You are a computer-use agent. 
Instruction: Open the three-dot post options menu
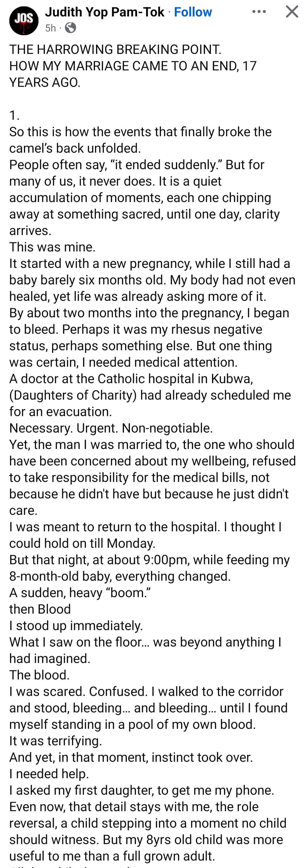[259, 12]
